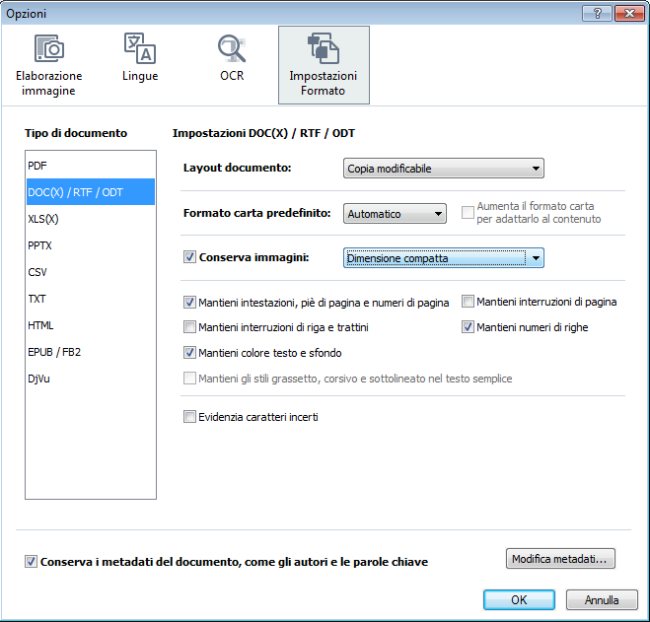This screenshot has width=650, height=622.
Task: Check Evidenzia caratteri incerti option
Action: point(190,417)
